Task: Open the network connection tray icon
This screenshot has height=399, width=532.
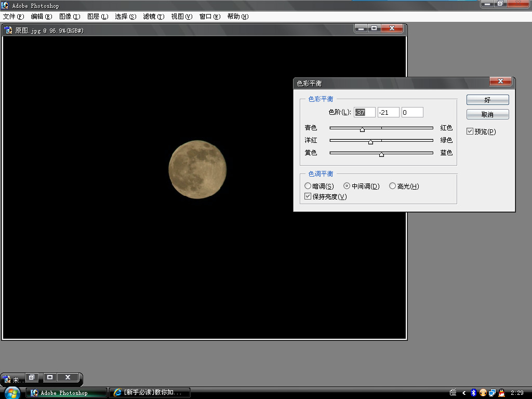Action: point(493,393)
